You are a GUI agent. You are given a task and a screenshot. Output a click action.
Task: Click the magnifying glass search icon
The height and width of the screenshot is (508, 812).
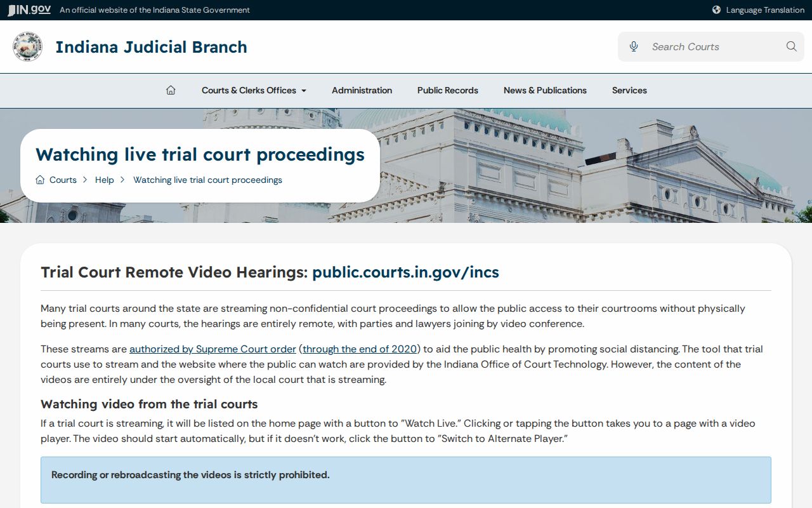coord(791,46)
